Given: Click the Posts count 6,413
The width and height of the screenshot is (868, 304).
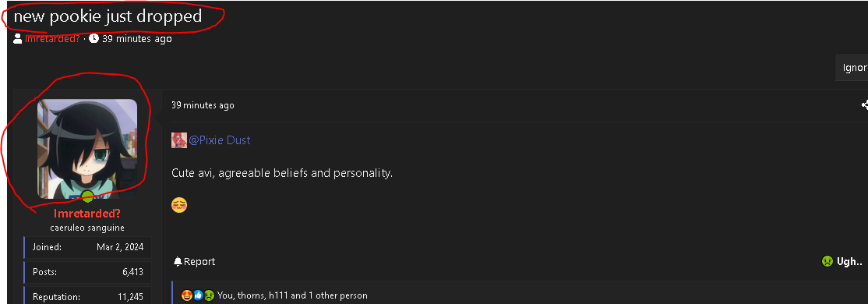Looking at the screenshot, I should pos(133,272).
